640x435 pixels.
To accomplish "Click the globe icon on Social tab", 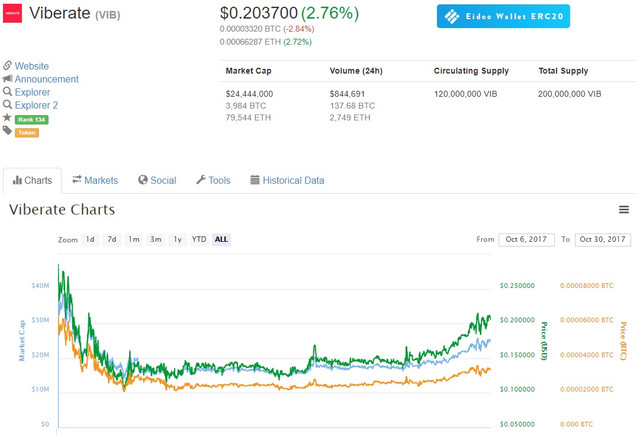I will tap(142, 180).
